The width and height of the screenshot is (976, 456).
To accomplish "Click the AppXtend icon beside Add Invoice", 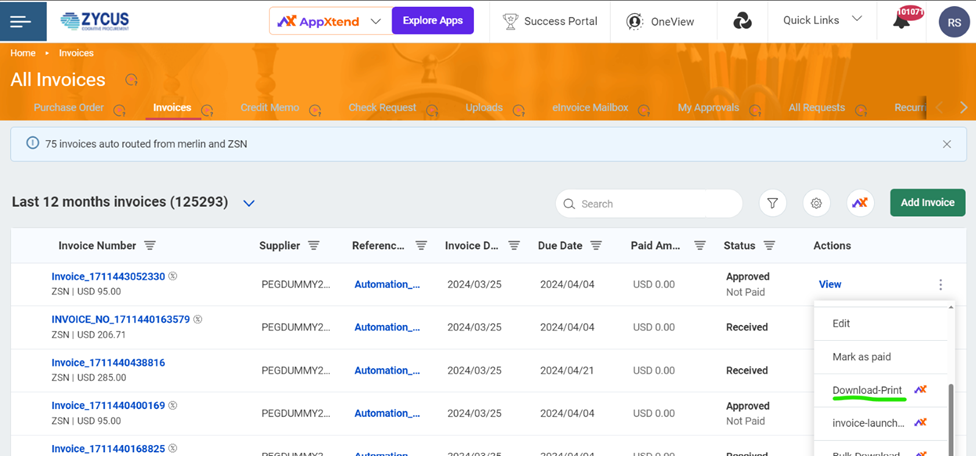I will (860, 203).
